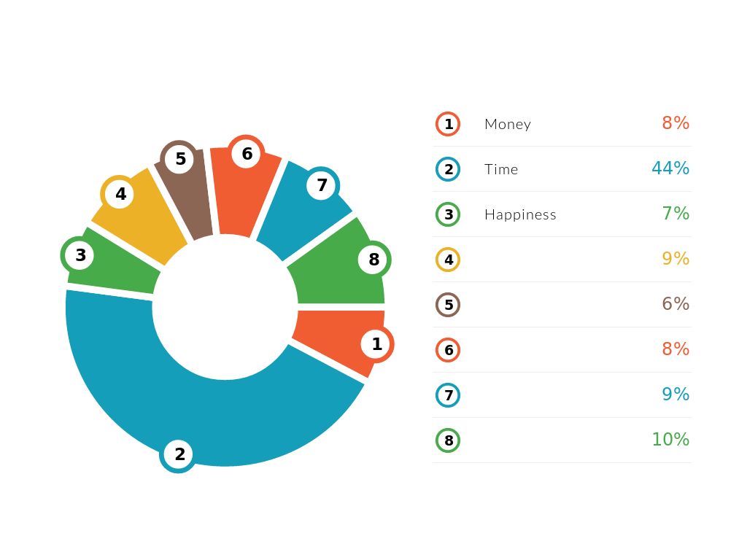Select the 10% value in the legend
Image resolution: width=747 pixels, height=560 pixels.
pos(670,440)
